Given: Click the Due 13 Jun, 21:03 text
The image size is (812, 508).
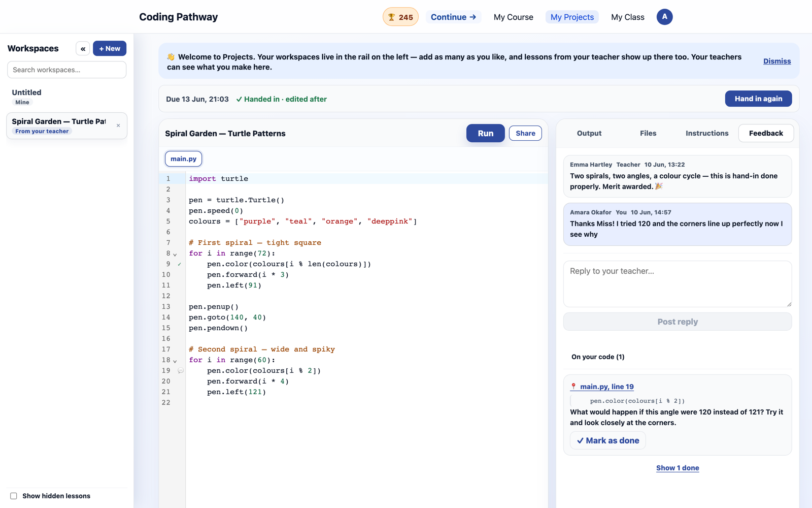Looking at the screenshot, I should [197, 99].
